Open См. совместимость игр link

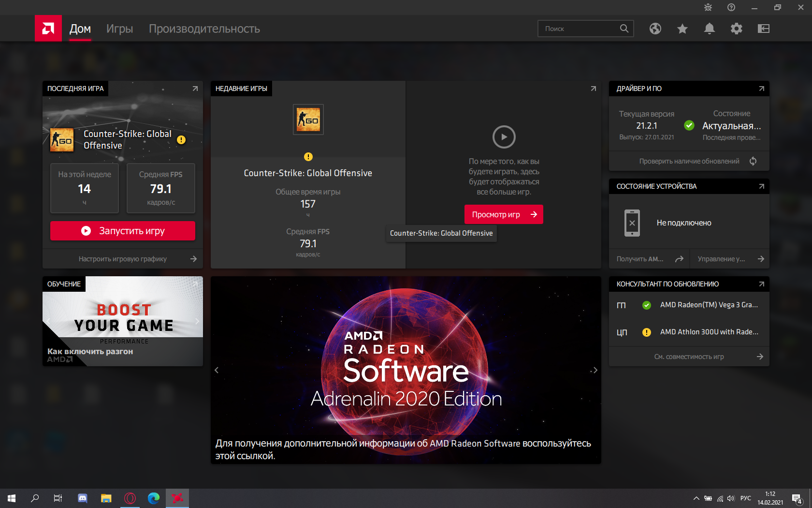(x=689, y=357)
